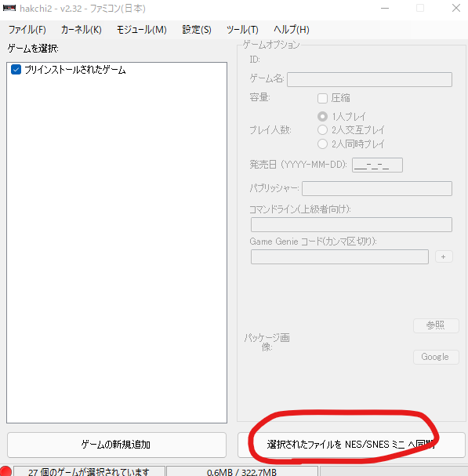468x476 pixels.
Task: Click ゲームの新規追加 button
Action: (x=117, y=445)
